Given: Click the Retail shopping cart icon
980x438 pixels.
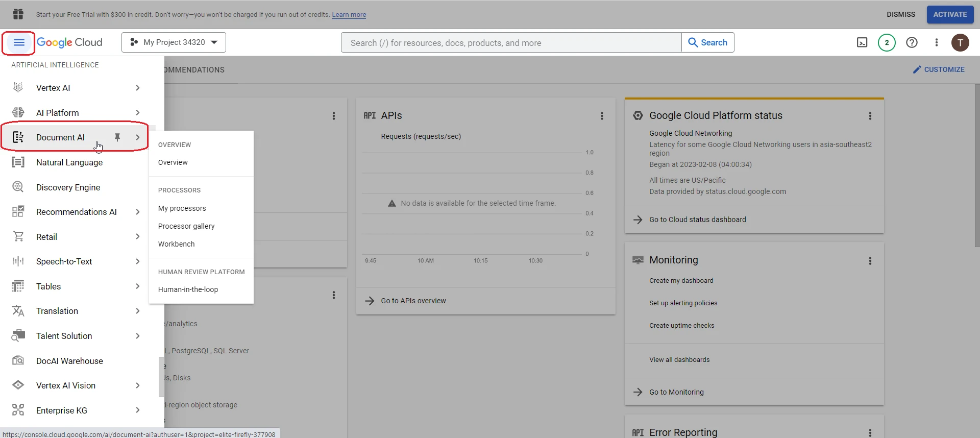Looking at the screenshot, I should tap(18, 237).
